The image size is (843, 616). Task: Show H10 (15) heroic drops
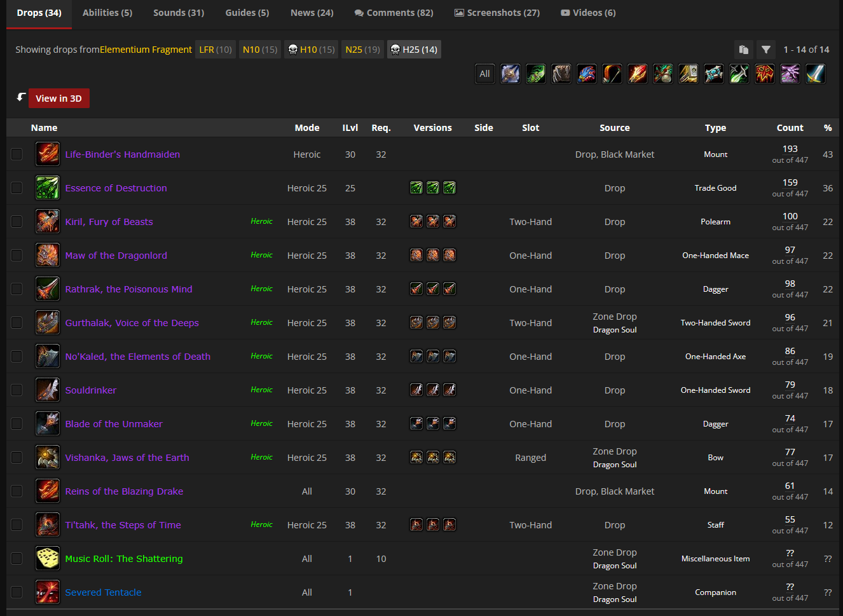coord(311,50)
